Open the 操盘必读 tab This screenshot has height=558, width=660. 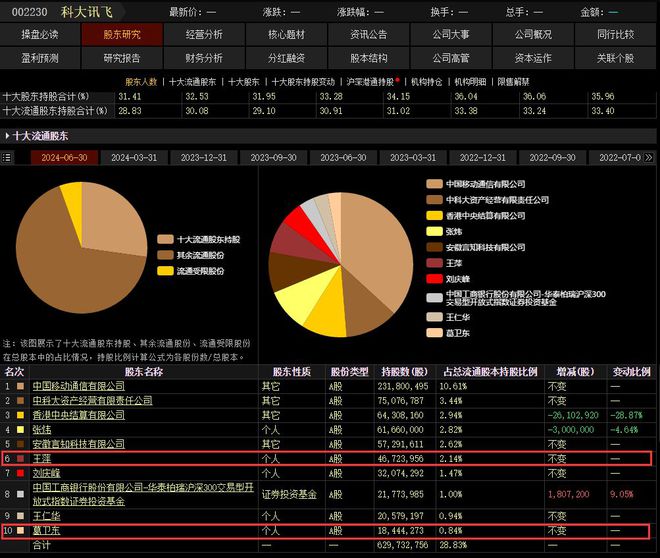pos(40,34)
